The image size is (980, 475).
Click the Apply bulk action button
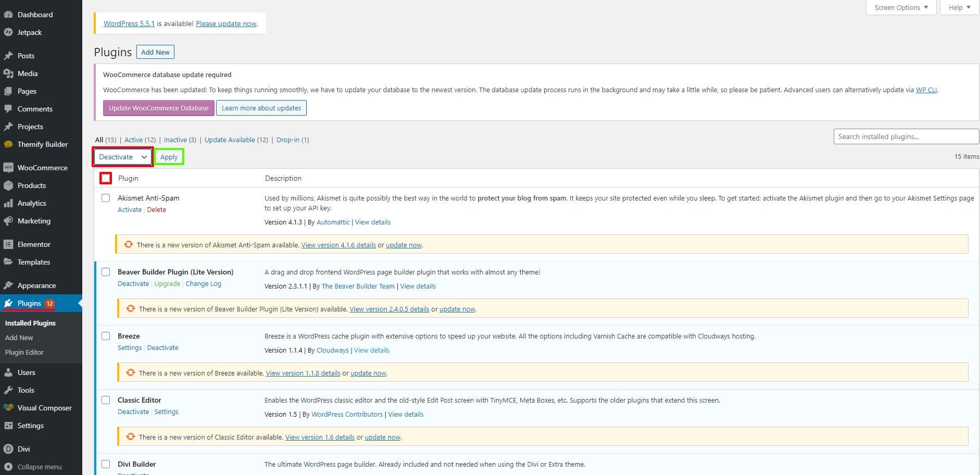tap(169, 157)
